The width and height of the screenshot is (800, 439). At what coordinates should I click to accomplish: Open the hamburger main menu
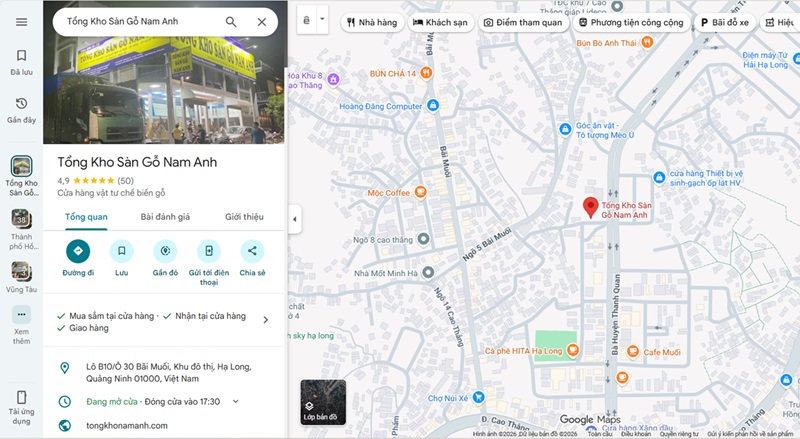[x=21, y=22]
